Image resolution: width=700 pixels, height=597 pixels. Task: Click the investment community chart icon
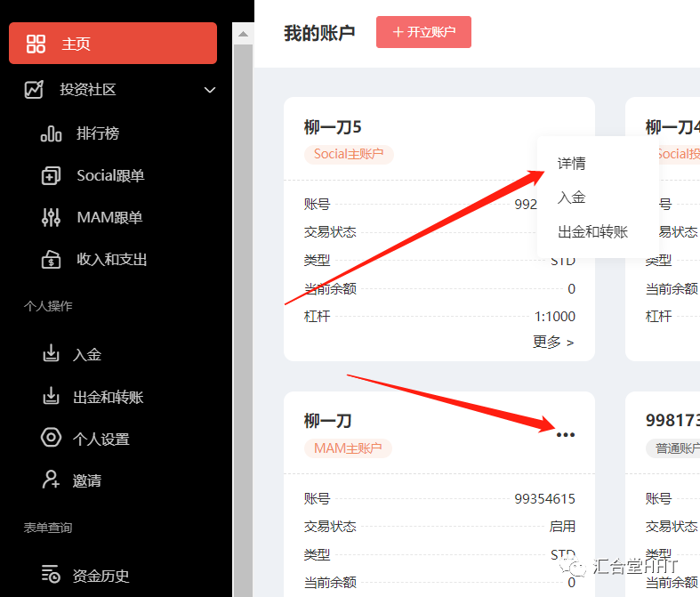point(34,89)
